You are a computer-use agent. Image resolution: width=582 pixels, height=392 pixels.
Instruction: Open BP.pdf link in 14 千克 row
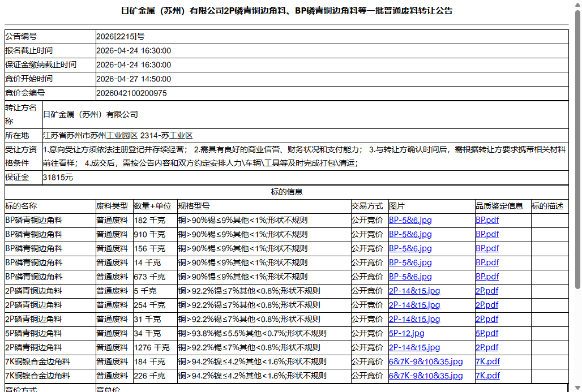(487, 262)
